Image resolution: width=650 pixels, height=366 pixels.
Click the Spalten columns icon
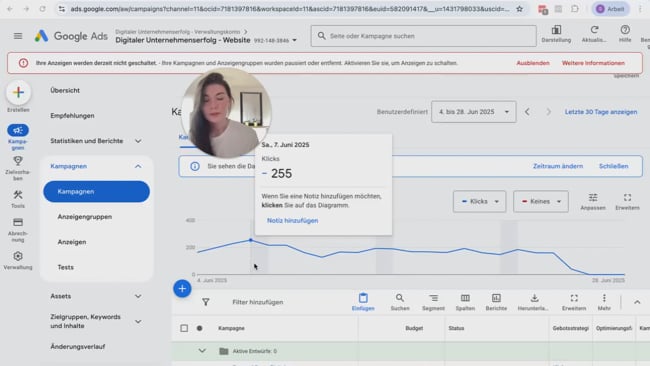465,298
